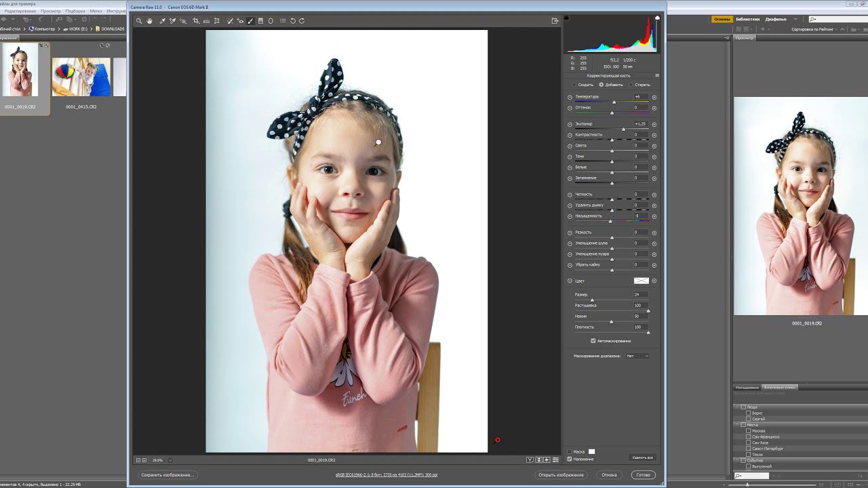This screenshot has height=488, width=868.
Task: Select the Crop tool
Action: tap(196, 21)
